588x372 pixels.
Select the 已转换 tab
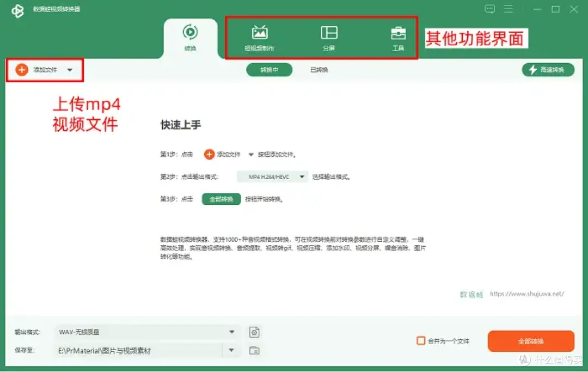point(319,70)
